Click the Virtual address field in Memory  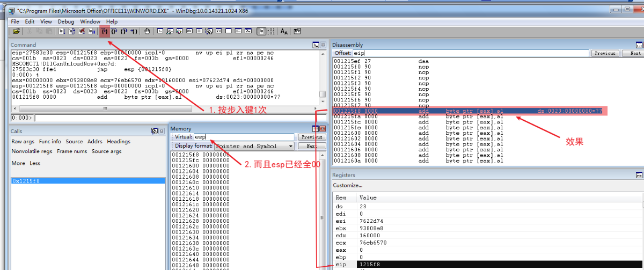tap(244, 137)
